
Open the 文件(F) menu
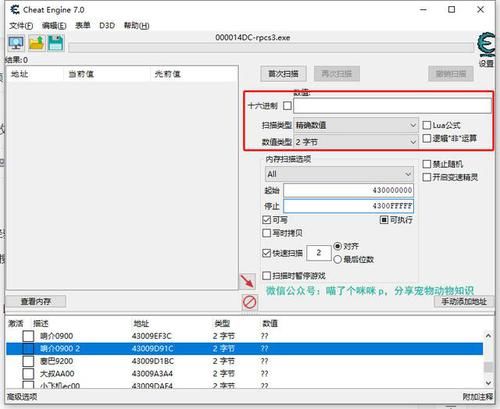(21, 26)
